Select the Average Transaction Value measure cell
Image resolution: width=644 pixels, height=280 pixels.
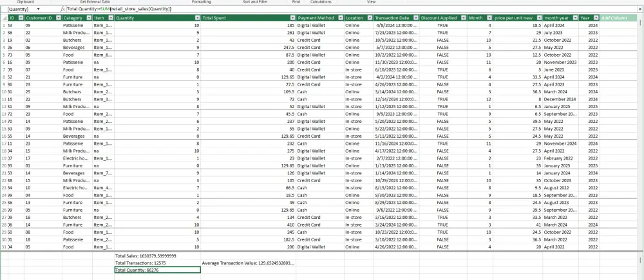point(248,263)
